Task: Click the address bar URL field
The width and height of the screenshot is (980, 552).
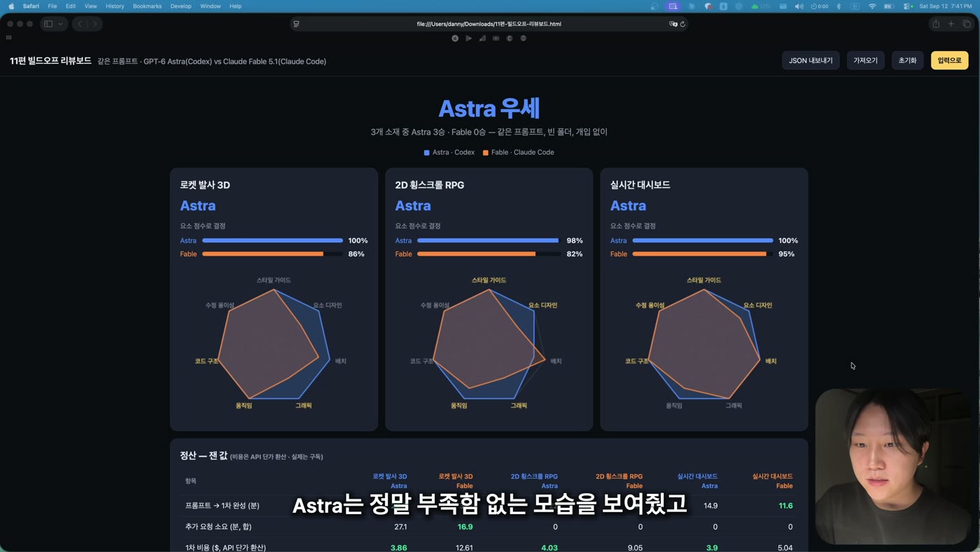Action: [x=489, y=24]
